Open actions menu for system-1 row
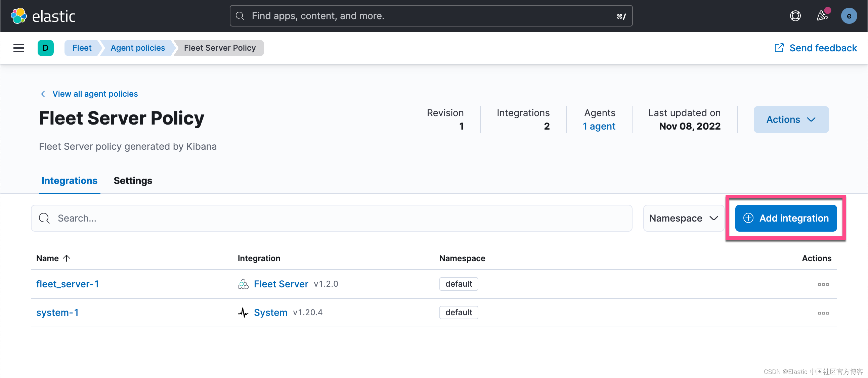 (x=823, y=313)
